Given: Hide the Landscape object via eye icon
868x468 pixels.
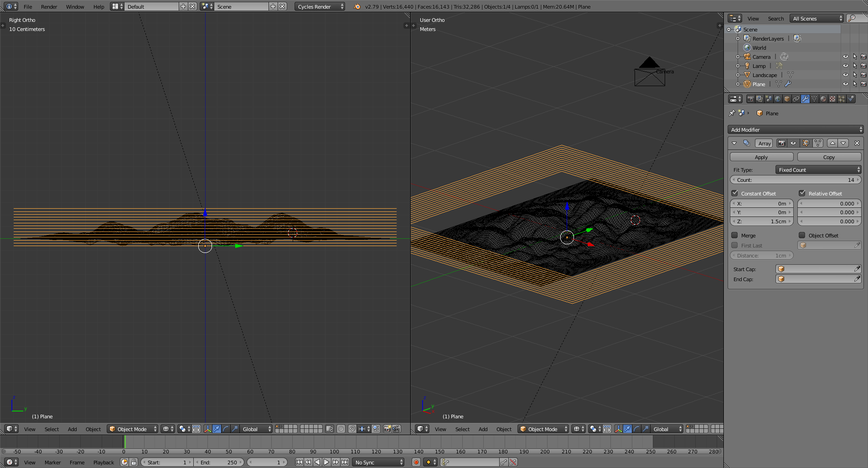Looking at the screenshot, I should pos(845,75).
